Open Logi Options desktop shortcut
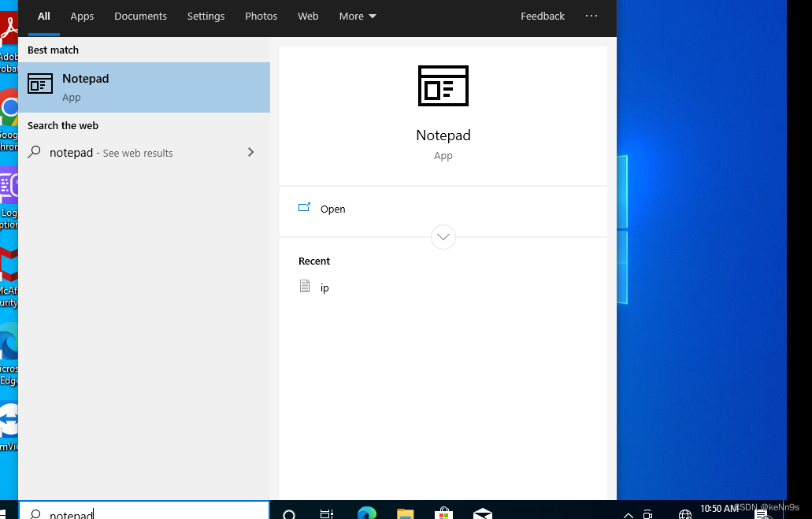Image resolution: width=812 pixels, height=519 pixels. pos(9,199)
